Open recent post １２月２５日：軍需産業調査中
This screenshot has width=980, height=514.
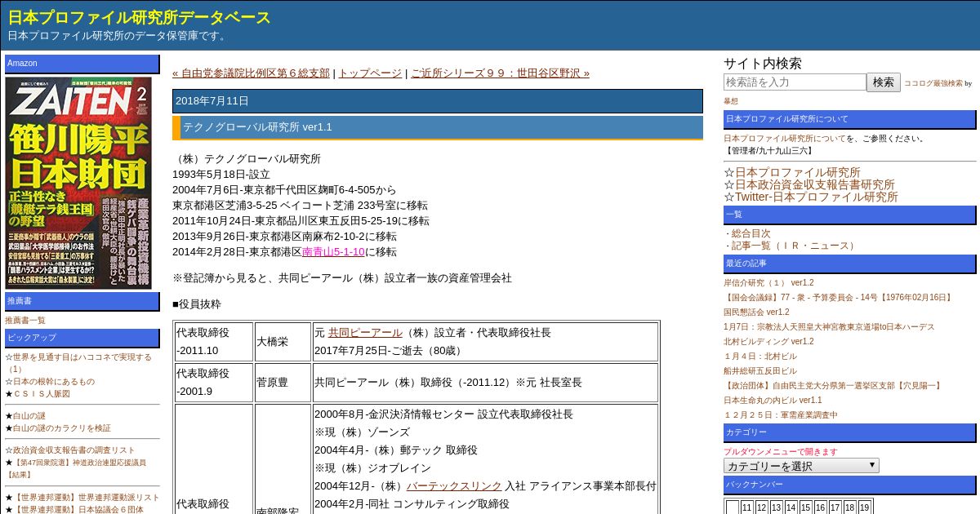coord(781,414)
